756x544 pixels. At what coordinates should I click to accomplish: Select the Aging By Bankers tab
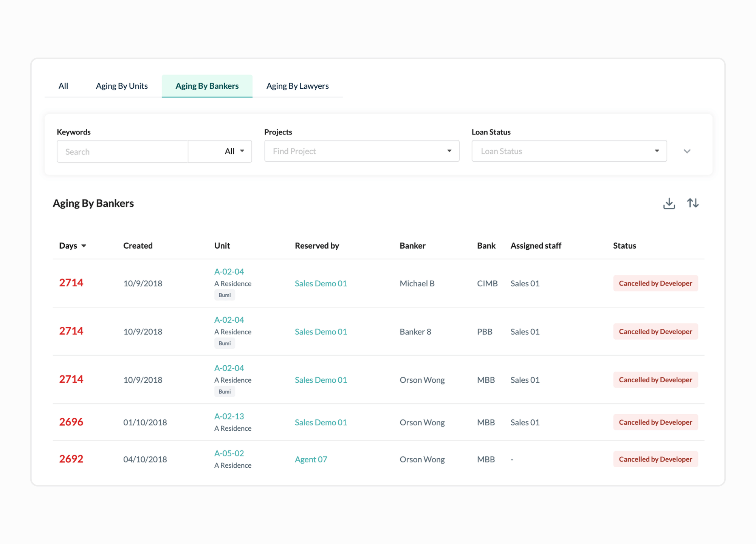[207, 86]
